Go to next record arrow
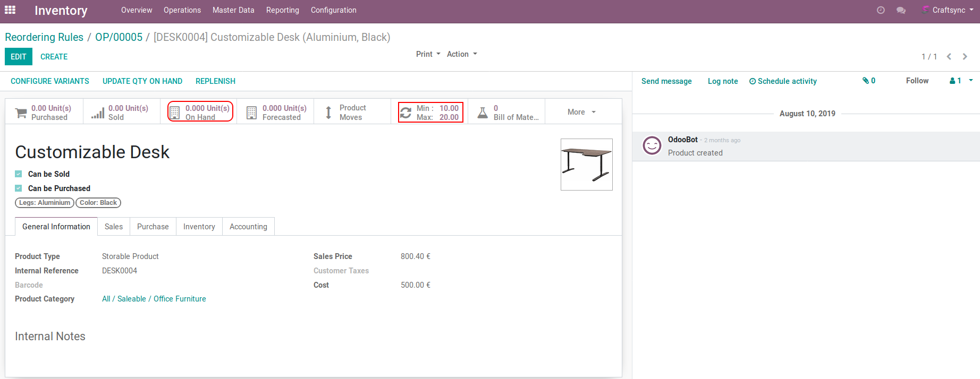Viewport: 980px width, 379px height. tap(965, 57)
